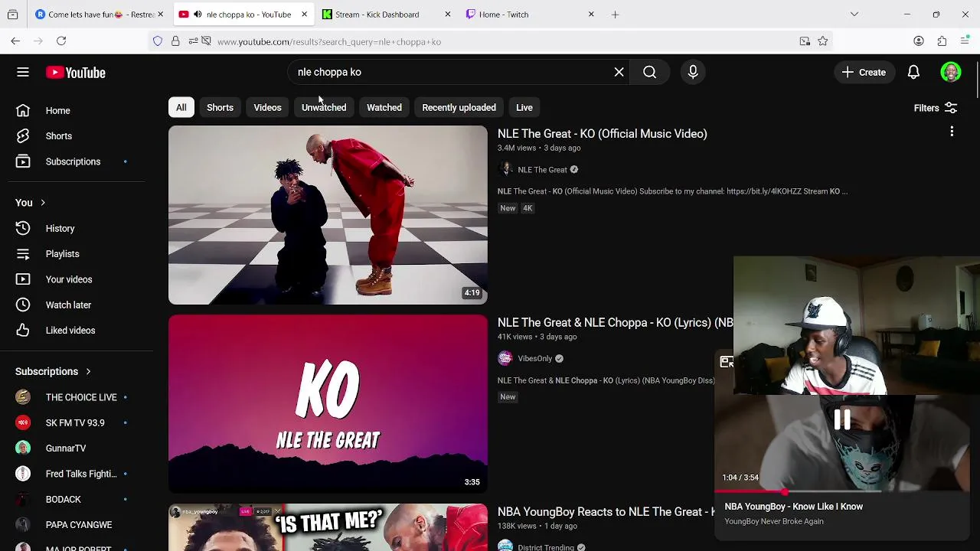Screen dimensions: 980x551
Task: Click the search magnifier button
Action: 649,72
